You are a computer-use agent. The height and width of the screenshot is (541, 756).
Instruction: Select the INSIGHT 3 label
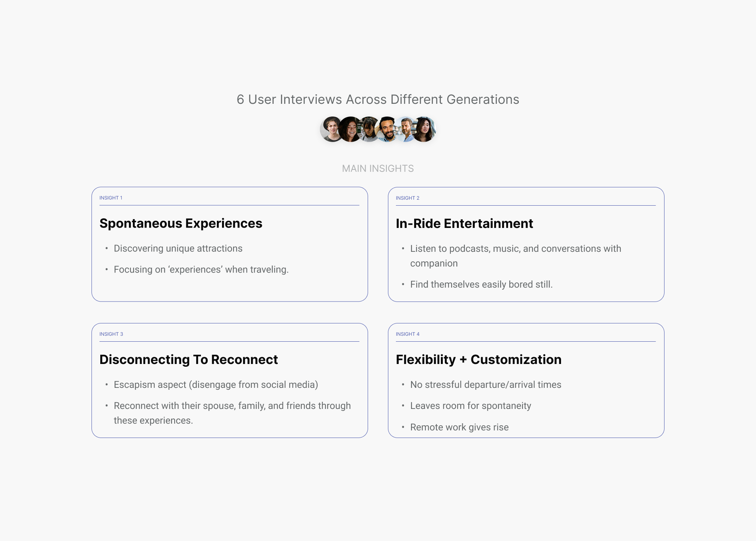coord(111,334)
